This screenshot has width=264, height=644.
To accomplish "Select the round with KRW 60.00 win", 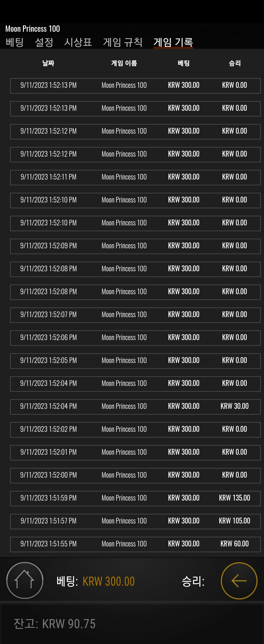I will [x=135, y=544].
